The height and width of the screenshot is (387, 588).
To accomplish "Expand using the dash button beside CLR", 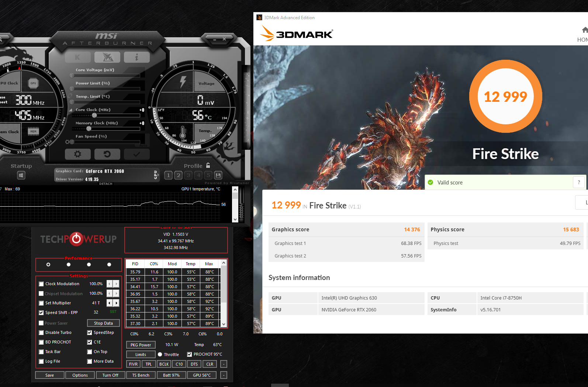I will (x=224, y=364).
